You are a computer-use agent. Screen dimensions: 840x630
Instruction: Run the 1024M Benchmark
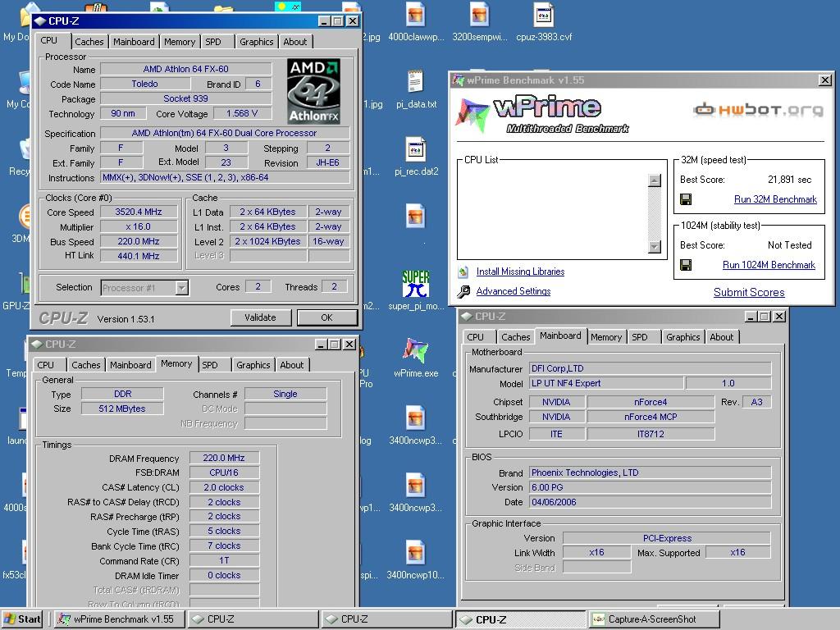click(x=769, y=265)
